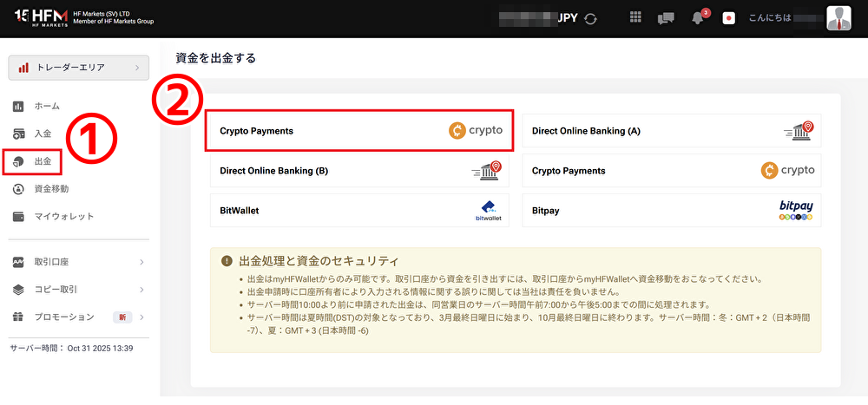Refresh the JPY balance
868x405 pixels.
tap(590, 18)
